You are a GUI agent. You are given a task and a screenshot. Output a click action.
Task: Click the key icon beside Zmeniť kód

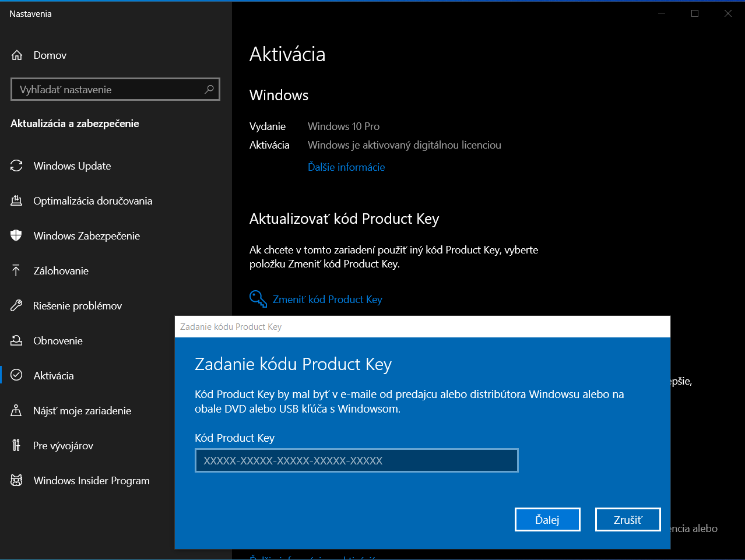258,299
